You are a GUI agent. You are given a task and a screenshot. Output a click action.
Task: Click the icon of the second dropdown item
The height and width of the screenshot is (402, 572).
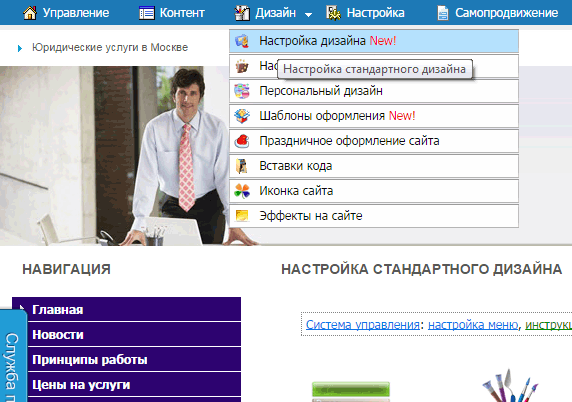coord(242,66)
